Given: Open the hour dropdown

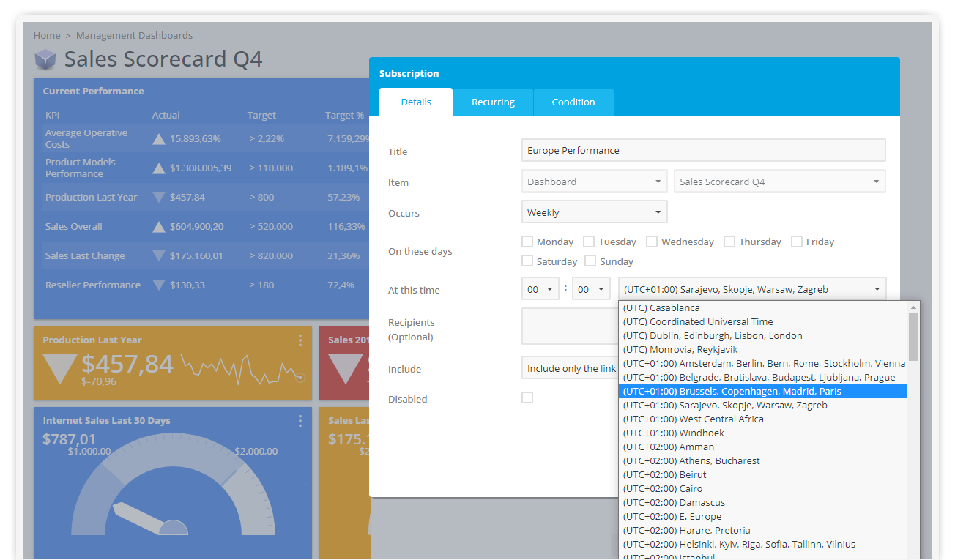Looking at the screenshot, I should tap(540, 289).
